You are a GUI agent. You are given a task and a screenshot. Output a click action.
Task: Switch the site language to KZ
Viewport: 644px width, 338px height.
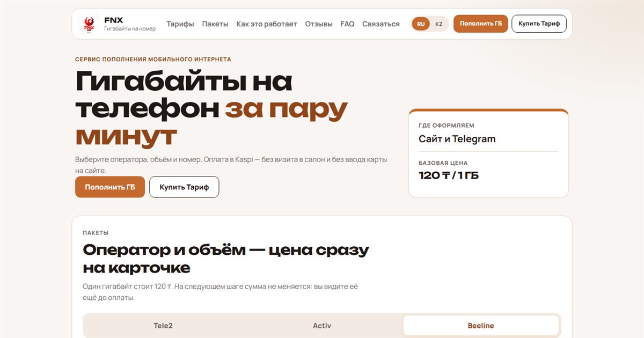[x=439, y=24]
